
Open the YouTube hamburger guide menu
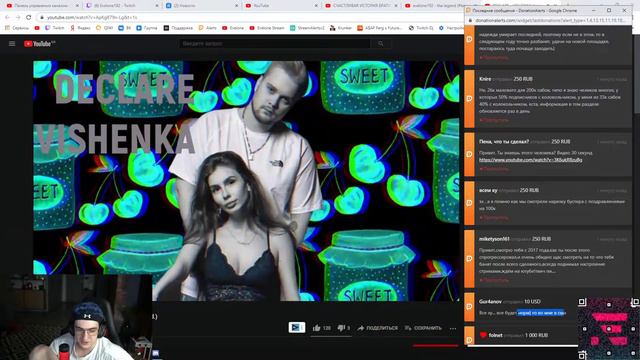coord(12,44)
